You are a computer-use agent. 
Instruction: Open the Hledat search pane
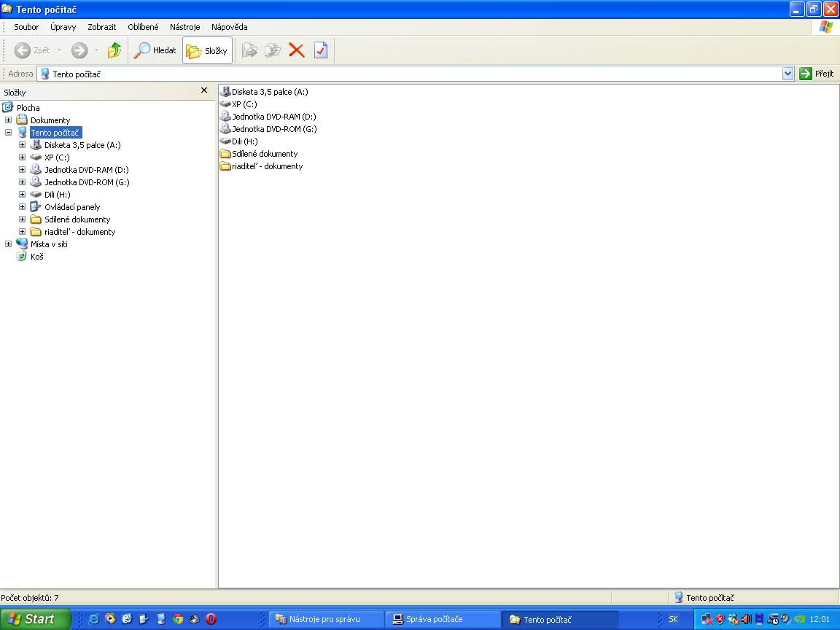pos(155,50)
